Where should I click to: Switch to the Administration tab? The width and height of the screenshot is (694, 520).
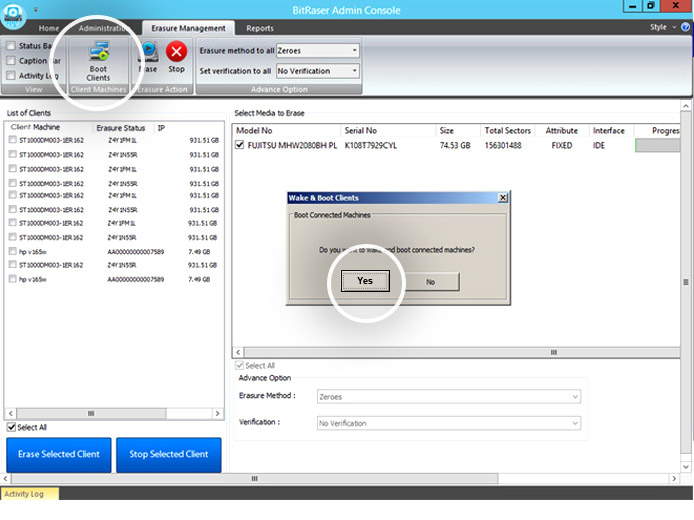tap(103, 28)
